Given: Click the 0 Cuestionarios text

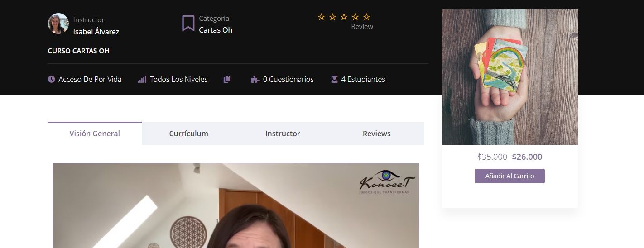Looking at the screenshot, I should 288,79.
